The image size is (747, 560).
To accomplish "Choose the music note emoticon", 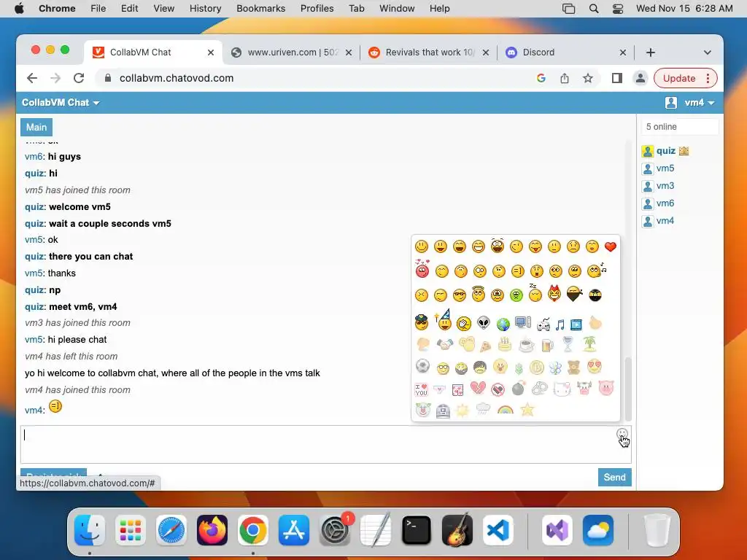I will pyautogui.click(x=560, y=324).
